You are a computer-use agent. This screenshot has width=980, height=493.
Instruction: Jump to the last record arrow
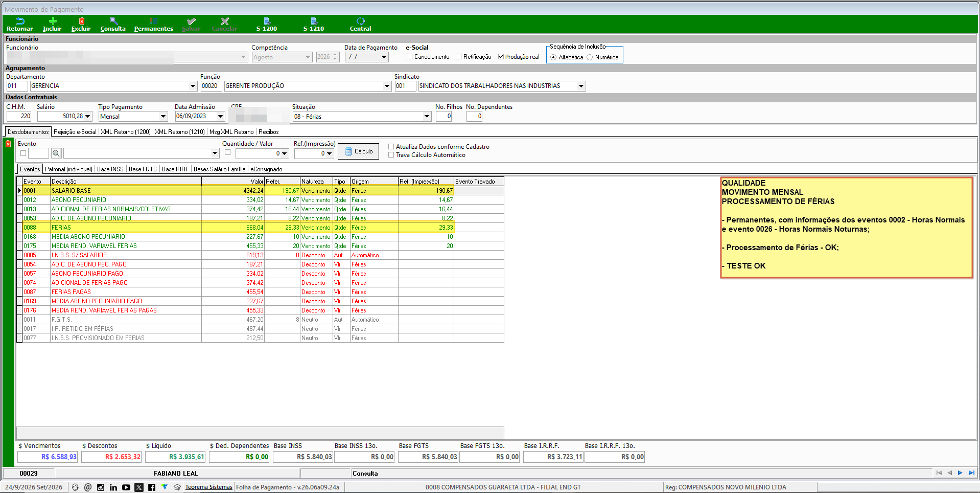point(971,473)
